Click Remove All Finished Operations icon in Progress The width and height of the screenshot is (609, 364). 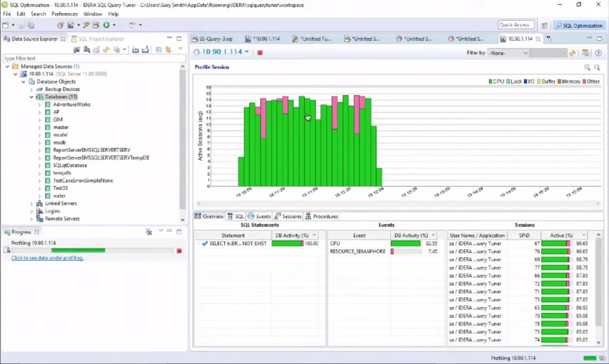pos(149,232)
